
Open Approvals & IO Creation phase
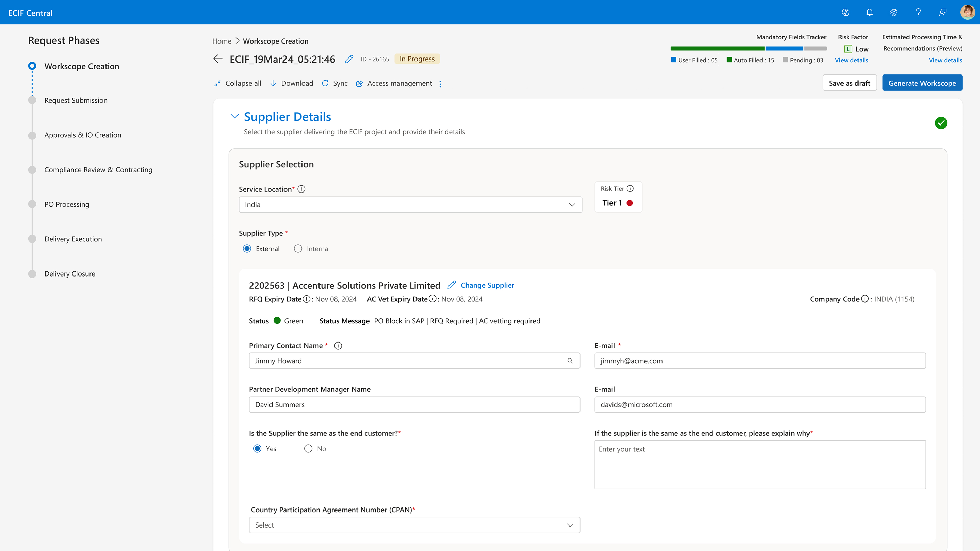[83, 135]
